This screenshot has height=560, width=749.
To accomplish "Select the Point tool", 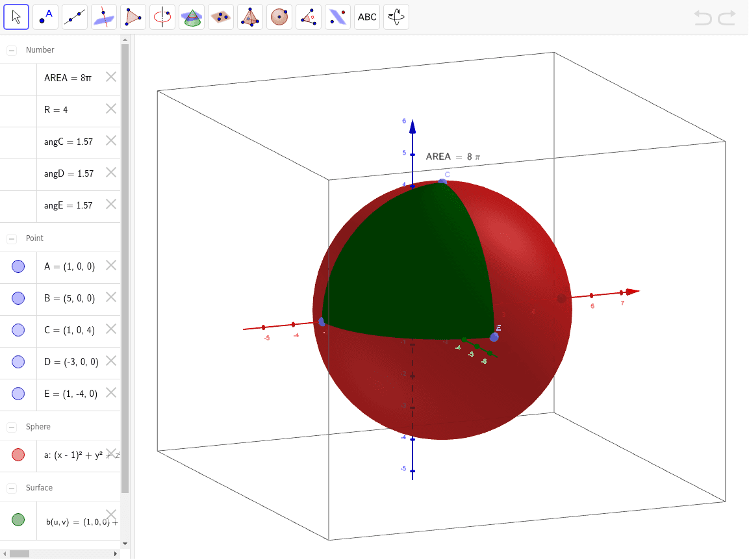I will tap(45, 17).
